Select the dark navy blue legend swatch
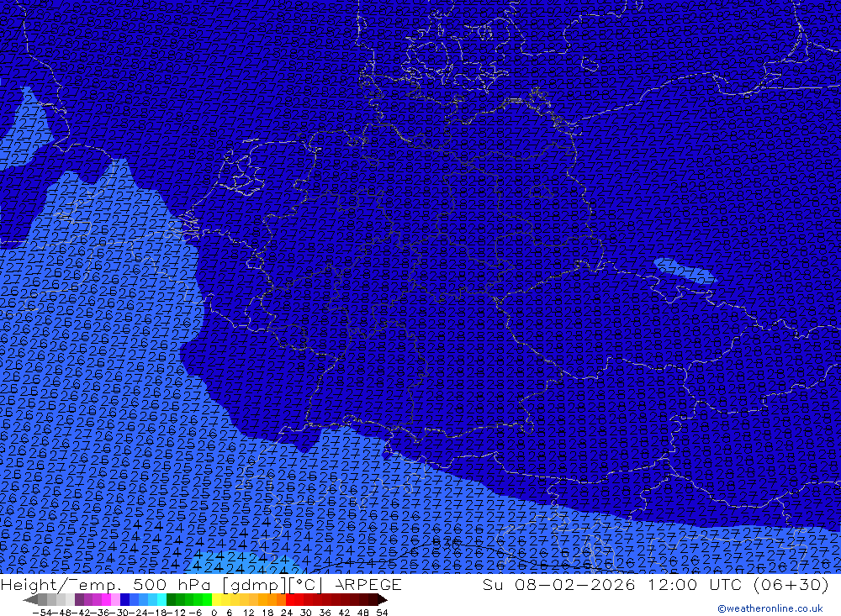 click(x=124, y=600)
